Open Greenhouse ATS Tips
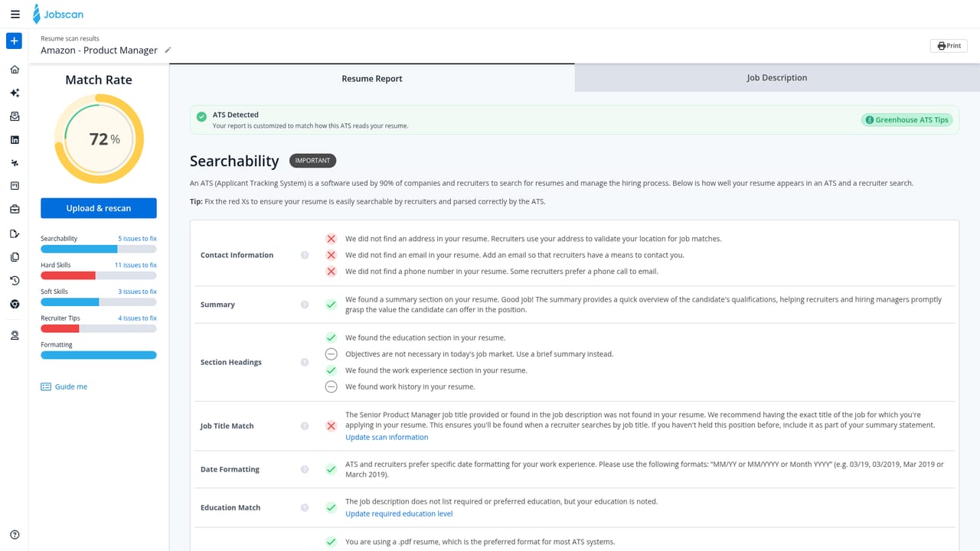Image resolution: width=980 pixels, height=551 pixels. (x=906, y=120)
